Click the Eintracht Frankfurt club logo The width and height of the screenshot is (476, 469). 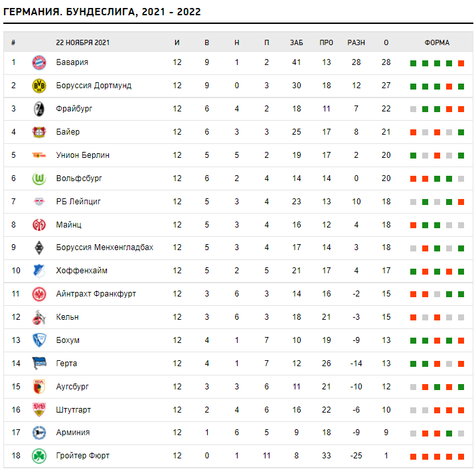39,294
